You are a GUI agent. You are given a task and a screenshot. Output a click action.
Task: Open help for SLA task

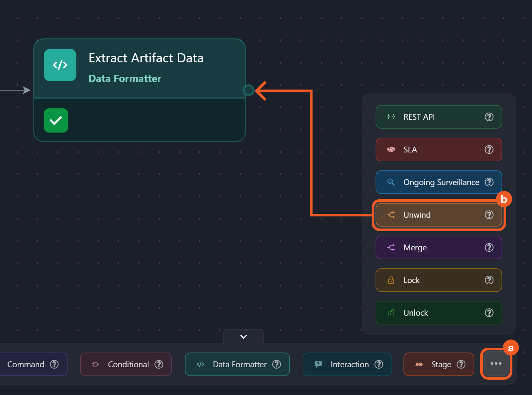coord(489,150)
